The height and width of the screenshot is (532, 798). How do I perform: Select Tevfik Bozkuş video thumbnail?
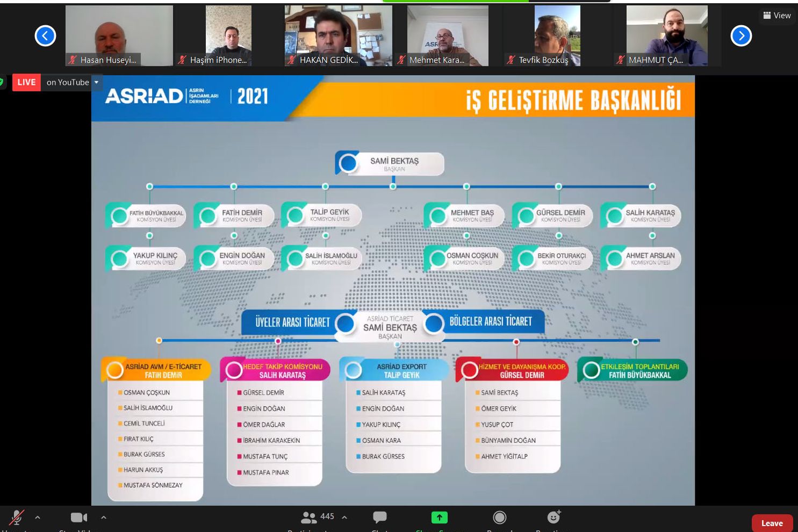[x=557, y=35]
